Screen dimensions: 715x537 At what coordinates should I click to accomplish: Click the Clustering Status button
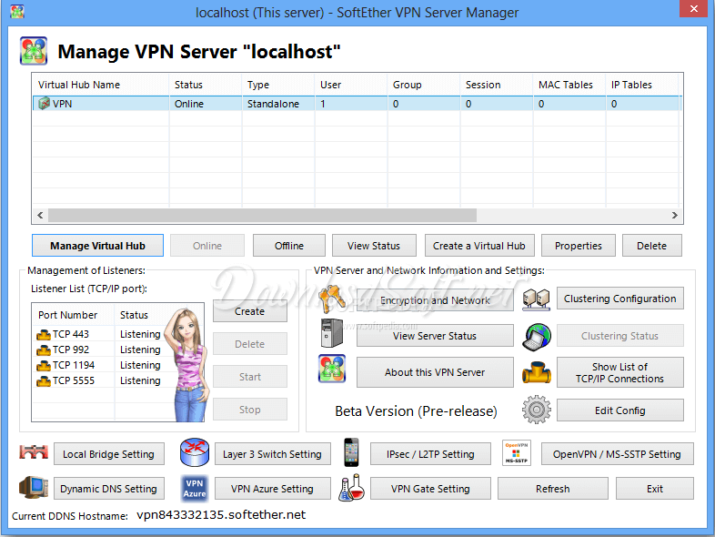620,336
